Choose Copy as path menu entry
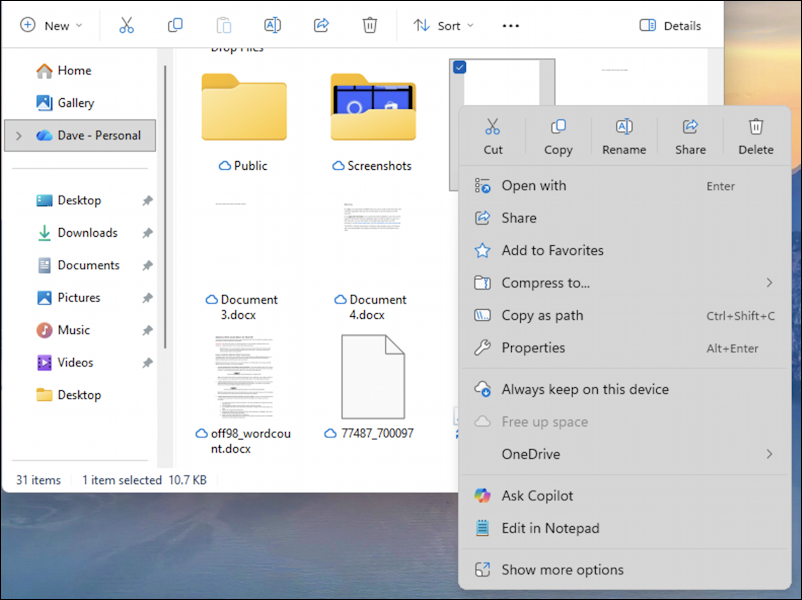 click(542, 315)
